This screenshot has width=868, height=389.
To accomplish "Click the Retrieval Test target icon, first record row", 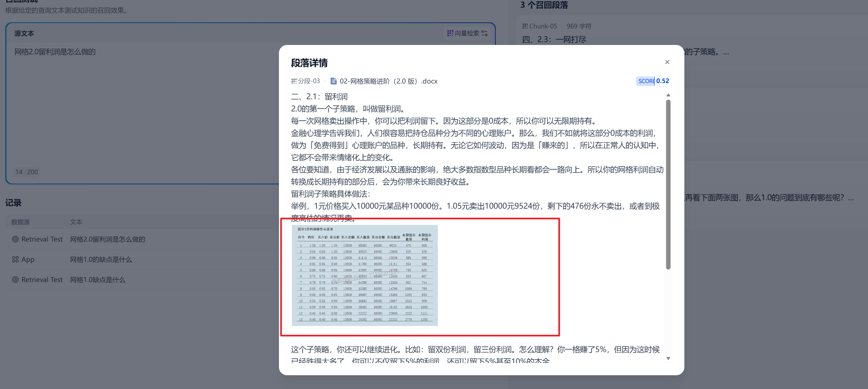I will (x=15, y=239).
